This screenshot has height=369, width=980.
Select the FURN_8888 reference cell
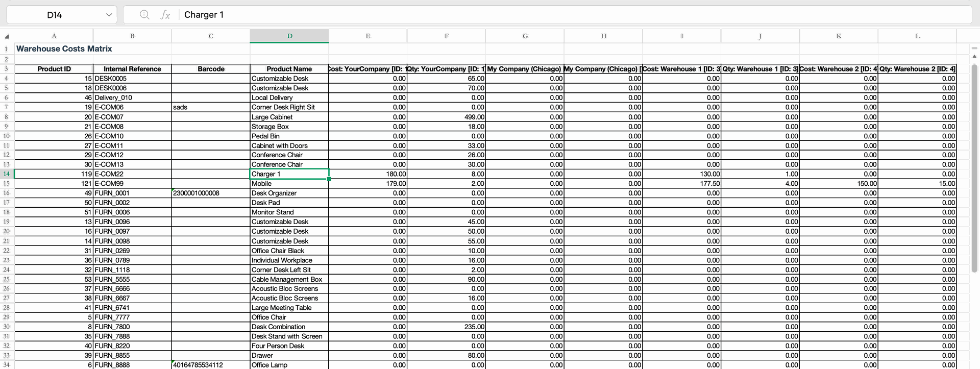point(132,365)
